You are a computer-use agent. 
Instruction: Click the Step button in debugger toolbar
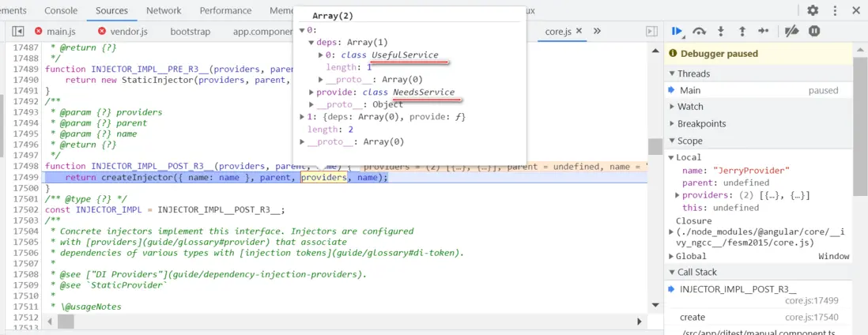[763, 31]
